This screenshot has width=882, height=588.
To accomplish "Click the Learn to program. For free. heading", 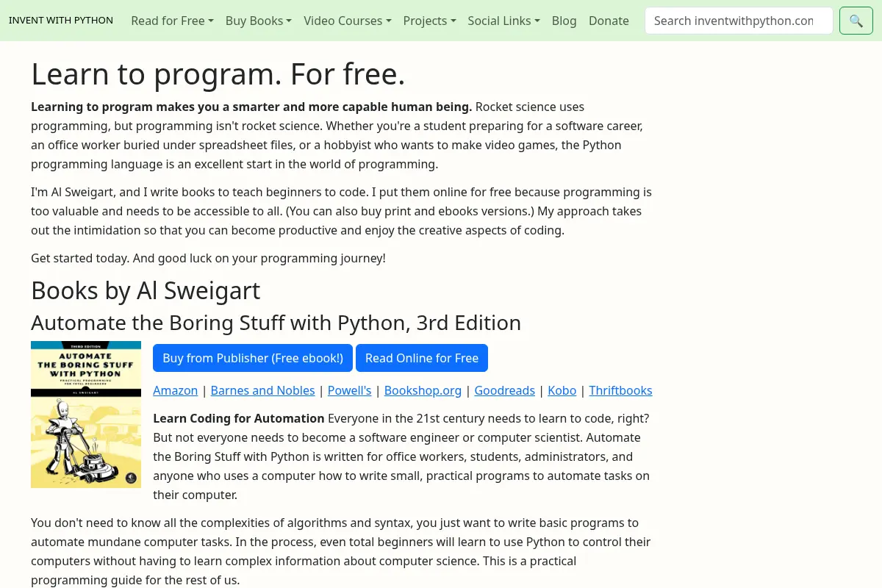I will click(x=218, y=73).
